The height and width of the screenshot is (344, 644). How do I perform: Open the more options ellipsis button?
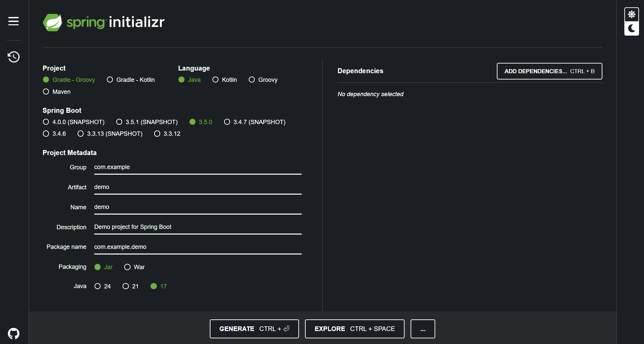(x=423, y=329)
